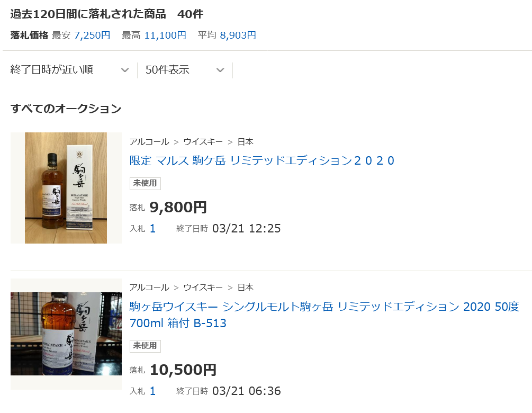
Task: Click ウイスキー breadcrumb in first listing
Action: pos(203,142)
